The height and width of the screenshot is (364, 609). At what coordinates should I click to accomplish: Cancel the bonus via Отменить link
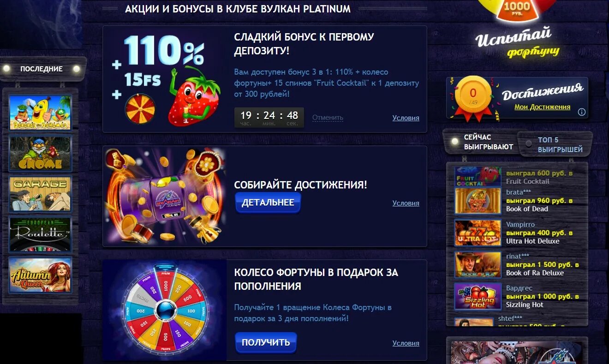pyautogui.click(x=328, y=117)
